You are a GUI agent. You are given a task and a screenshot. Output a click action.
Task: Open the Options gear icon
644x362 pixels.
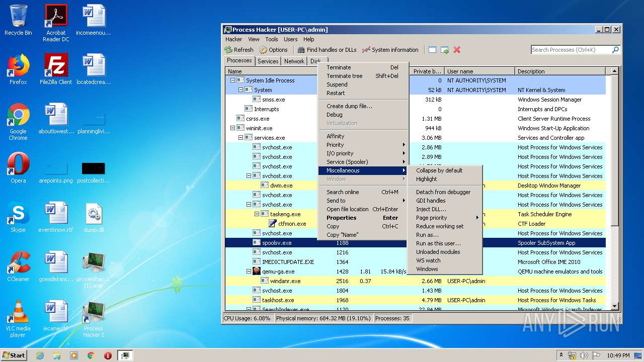pos(263,50)
